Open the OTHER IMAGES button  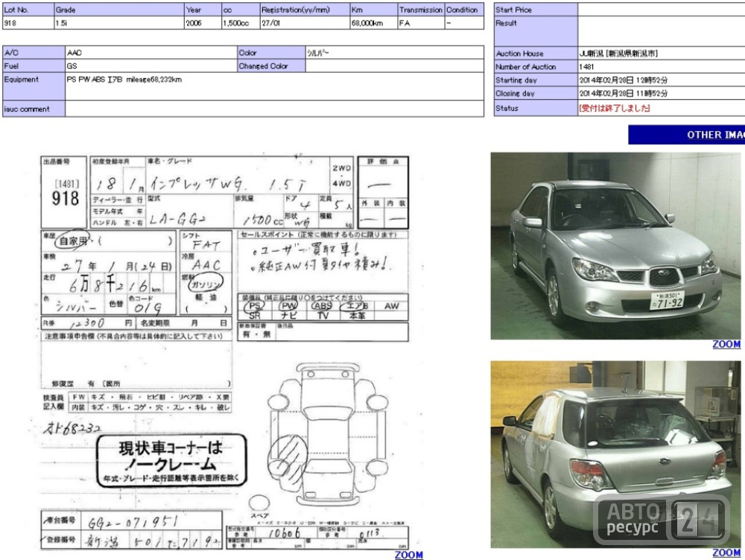(x=687, y=135)
